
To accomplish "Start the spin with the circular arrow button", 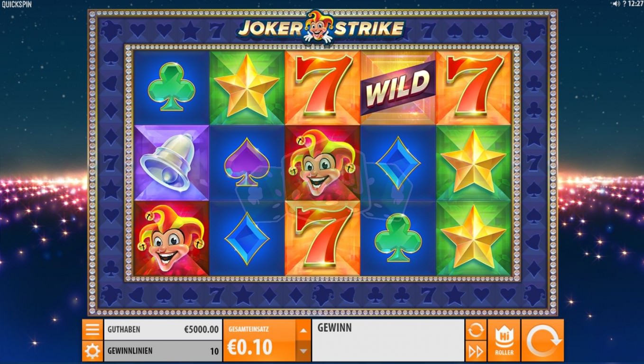I will [543, 340].
